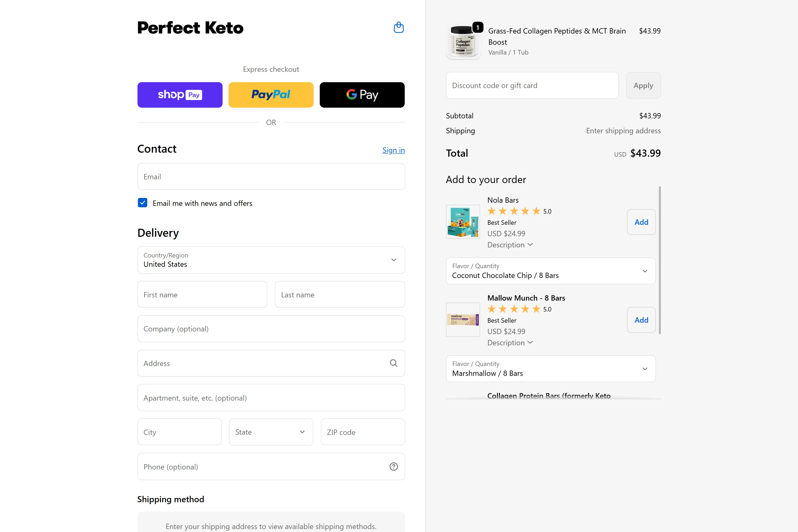Apply the discount code
Image resolution: width=798 pixels, height=532 pixels.
click(x=643, y=85)
